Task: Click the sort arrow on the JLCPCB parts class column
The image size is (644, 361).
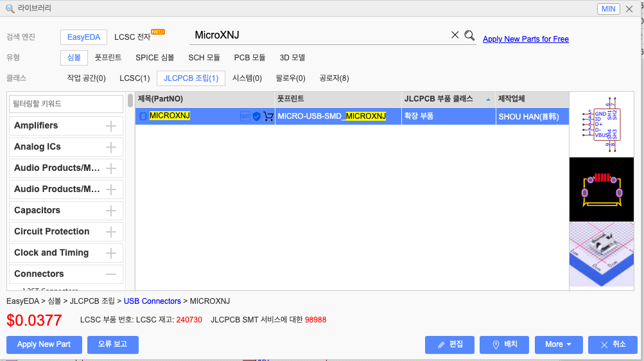Action: tap(488, 100)
